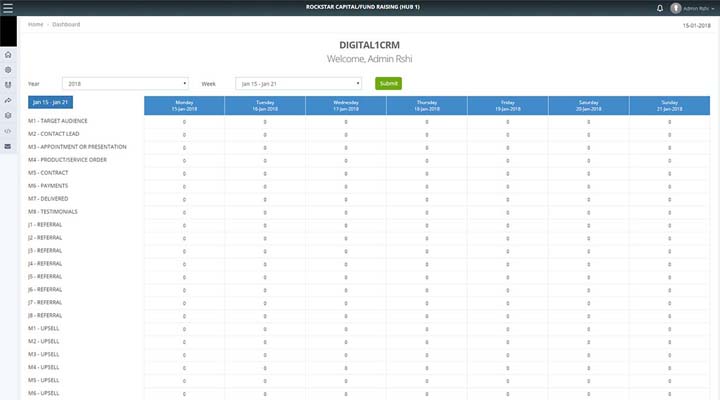The height and width of the screenshot is (400, 720).
Task: Open the sidebar code brackets icon
Action: tap(8, 131)
